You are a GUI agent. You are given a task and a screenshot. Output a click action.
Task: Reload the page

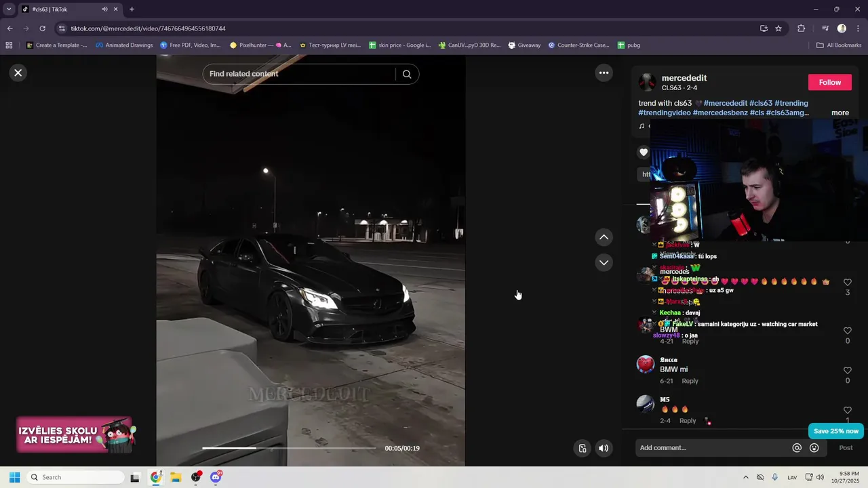click(42, 28)
